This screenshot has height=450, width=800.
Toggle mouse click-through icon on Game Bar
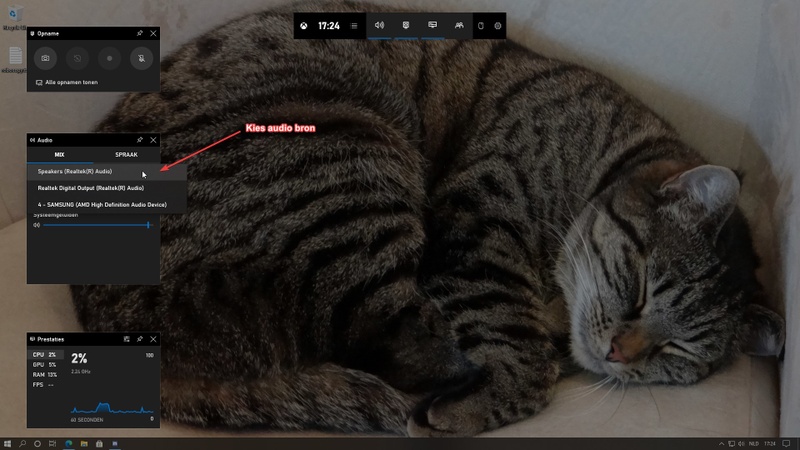pos(481,26)
